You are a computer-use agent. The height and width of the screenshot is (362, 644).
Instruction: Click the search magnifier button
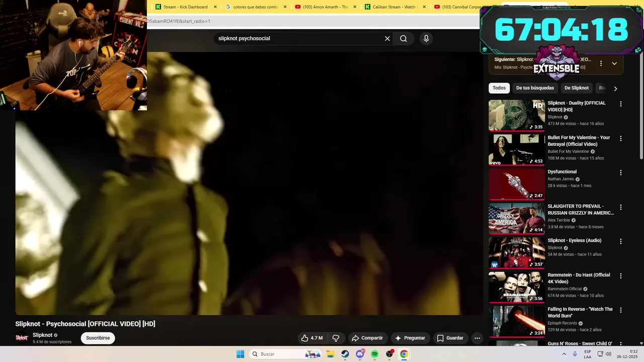[x=404, y=39]
